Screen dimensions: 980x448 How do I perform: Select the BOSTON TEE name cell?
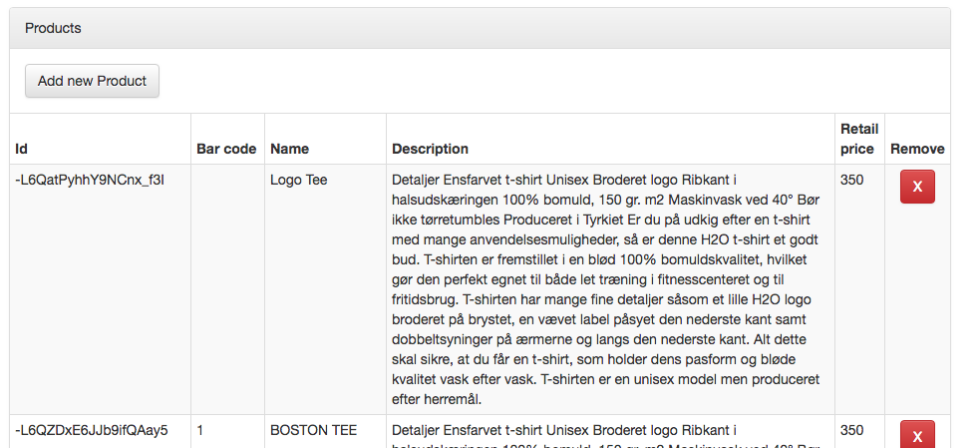click(x=313, y=430)
